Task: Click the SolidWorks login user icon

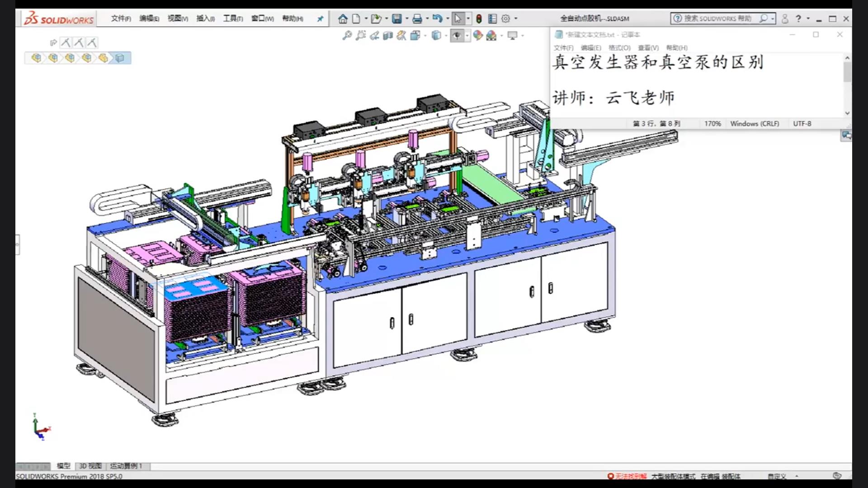Action: [785, 19]
